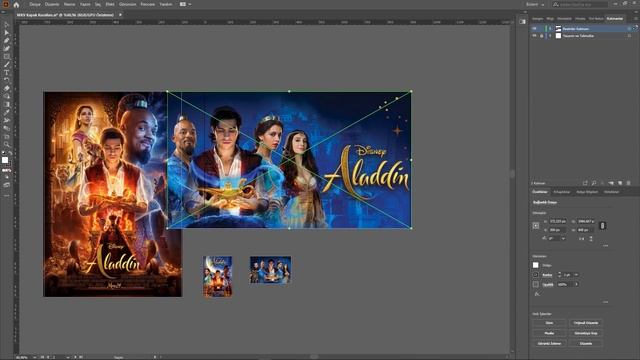This screenshot has width=640, height=360.
Task: Click the Create New Sublayer icon
Action: (611, 183)
